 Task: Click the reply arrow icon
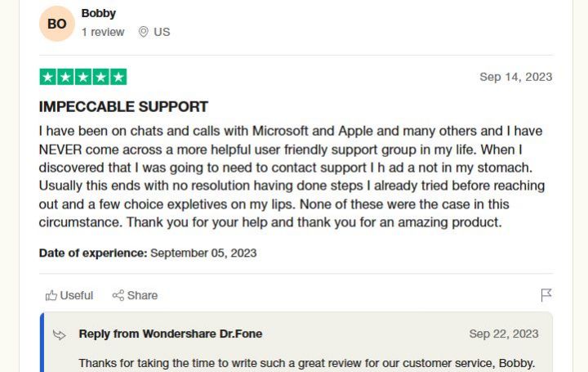[x=60, y=334]
